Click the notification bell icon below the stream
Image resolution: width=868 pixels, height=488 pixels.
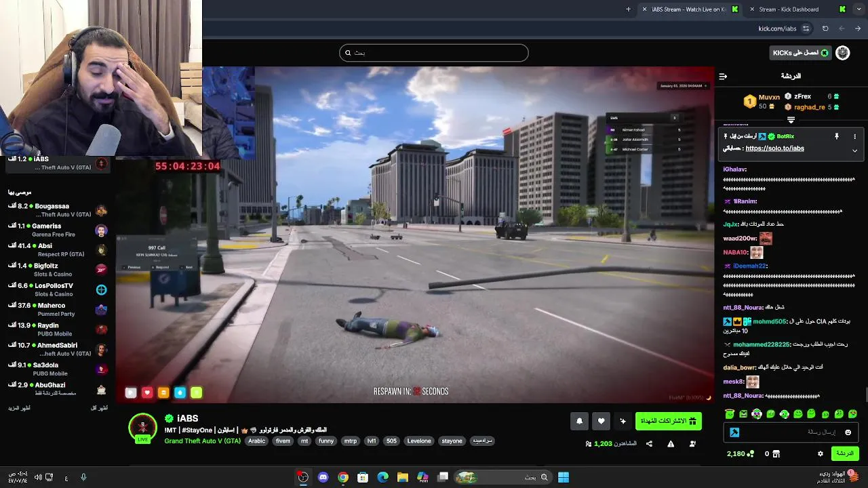coord(579,421)
